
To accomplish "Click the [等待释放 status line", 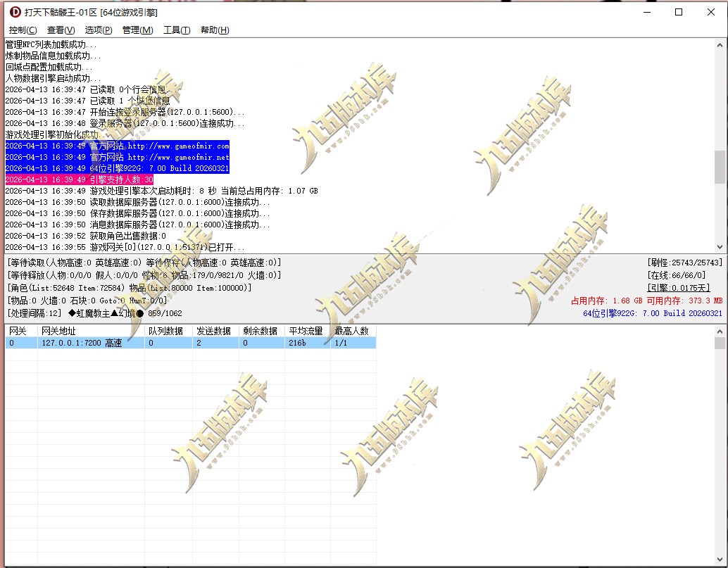I will tap(144, 275).
